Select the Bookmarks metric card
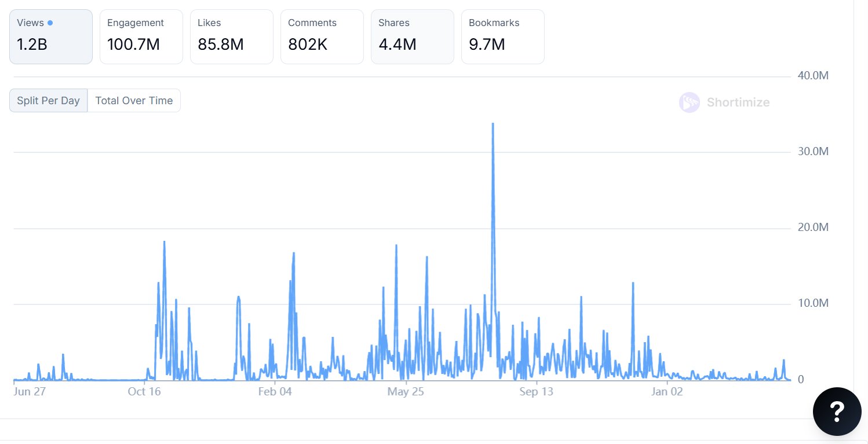 coord(503,36)
